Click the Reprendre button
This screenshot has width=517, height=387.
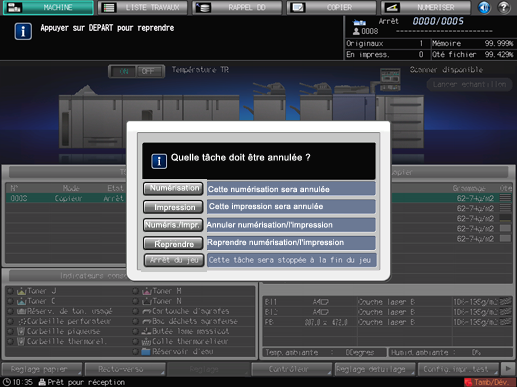pos(173,243)
